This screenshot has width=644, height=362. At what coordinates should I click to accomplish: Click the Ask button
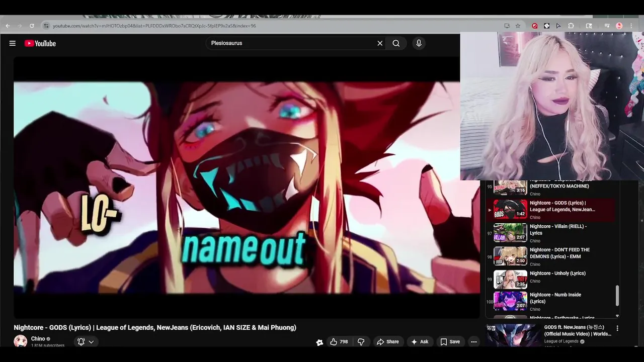tap(420, 341)
